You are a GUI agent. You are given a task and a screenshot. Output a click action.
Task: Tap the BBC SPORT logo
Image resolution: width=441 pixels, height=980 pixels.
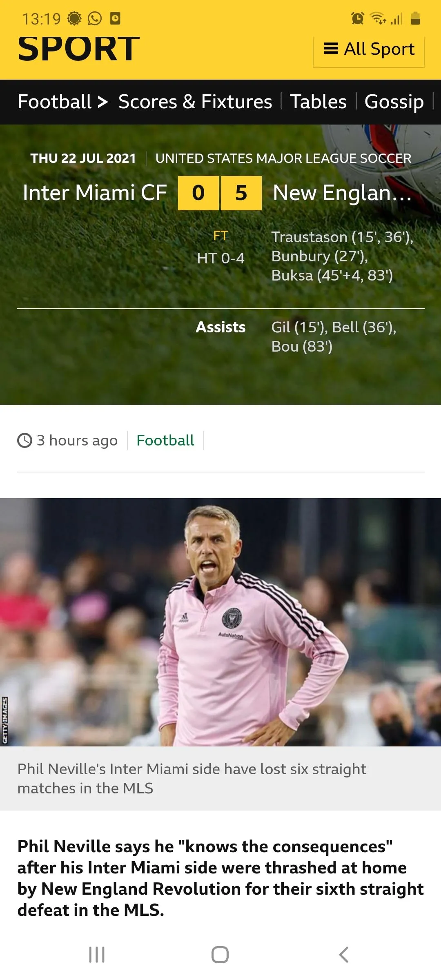[79, 49]
